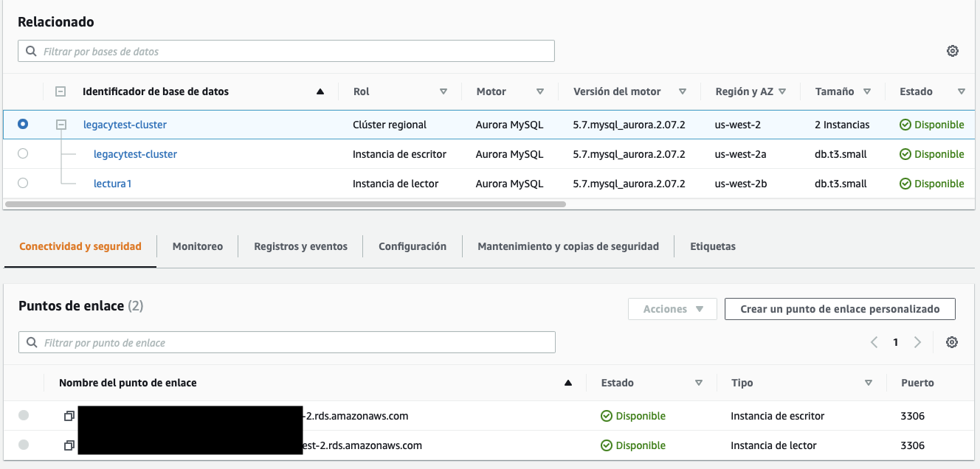Open the Estado column filter dropdown

(x=698, y=383)
